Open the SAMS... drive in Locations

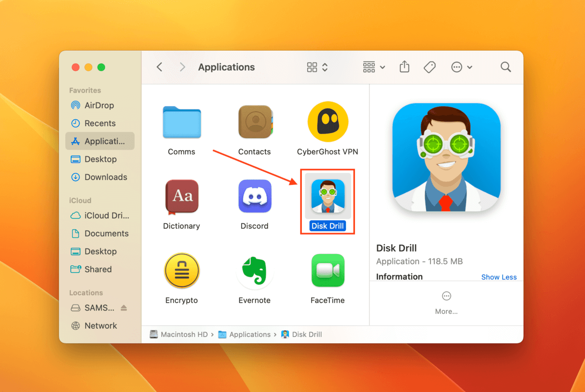tap(93, 308)
